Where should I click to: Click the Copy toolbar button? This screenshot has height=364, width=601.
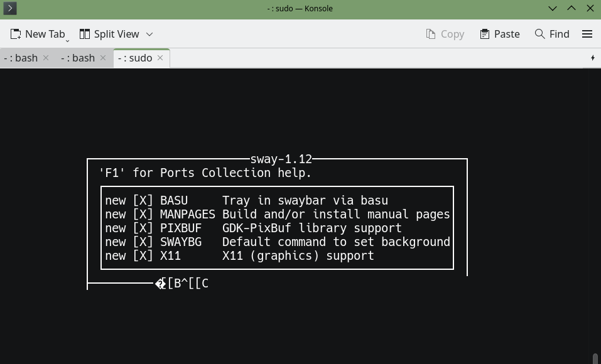pos(445,34)
